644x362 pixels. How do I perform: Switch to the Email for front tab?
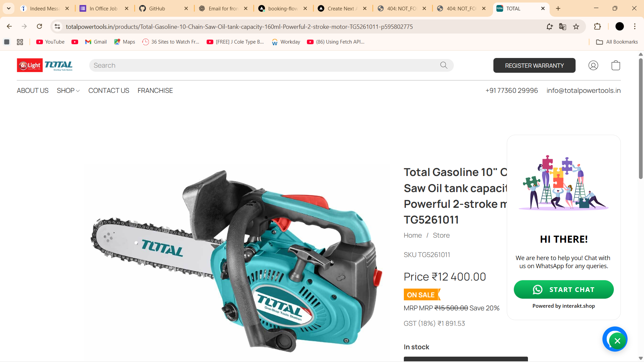(x=223, y=8)
